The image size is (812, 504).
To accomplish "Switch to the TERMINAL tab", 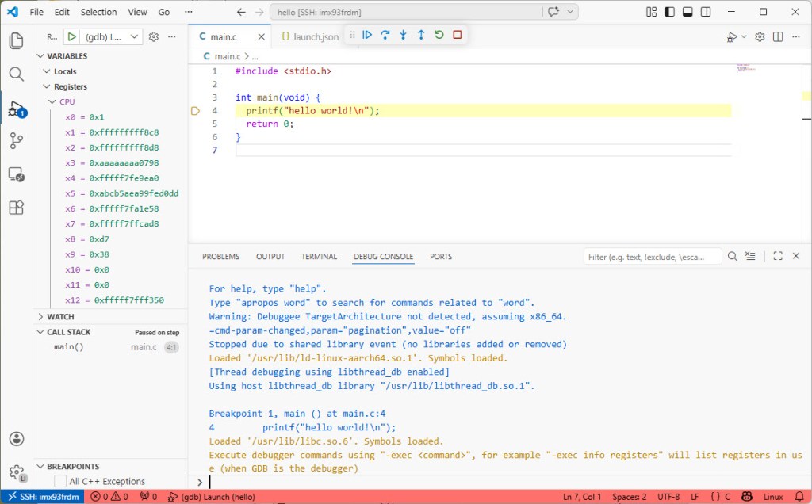I will [319, 256].
